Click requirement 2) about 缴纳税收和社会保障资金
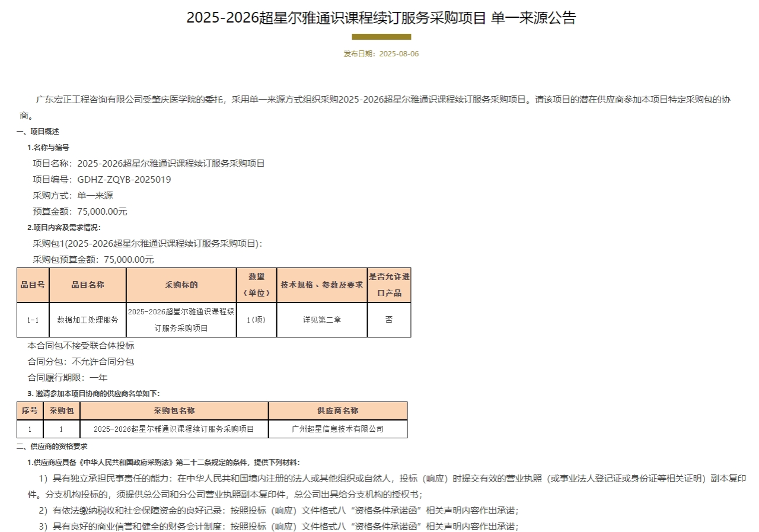The image size is (759, 532). pyautogui.click(x=279, y=510)
